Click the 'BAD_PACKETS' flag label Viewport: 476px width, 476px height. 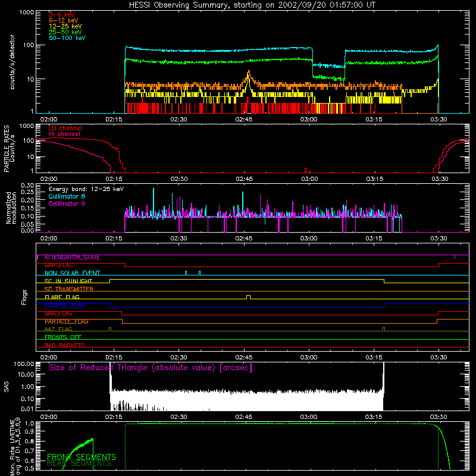[65, 345]
